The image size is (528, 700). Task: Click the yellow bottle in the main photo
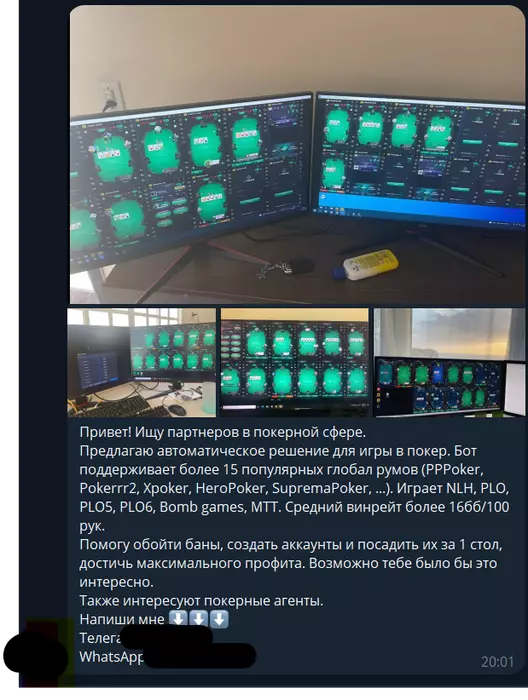coord(370,264)
